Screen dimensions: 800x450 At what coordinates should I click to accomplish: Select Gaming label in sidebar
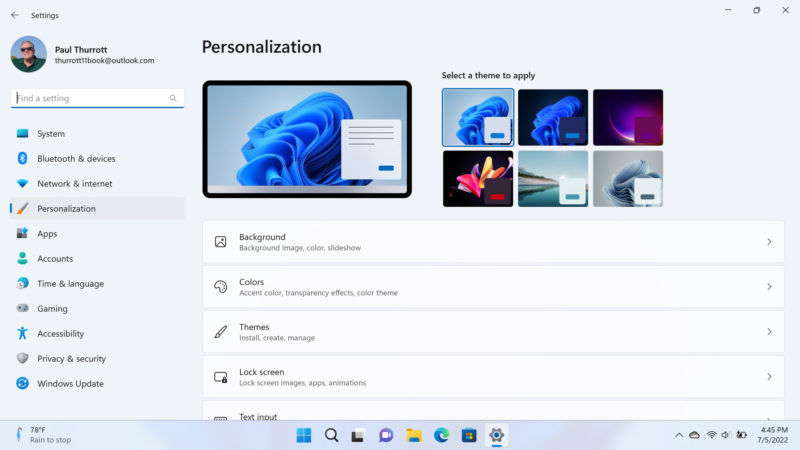coord(52,309)
